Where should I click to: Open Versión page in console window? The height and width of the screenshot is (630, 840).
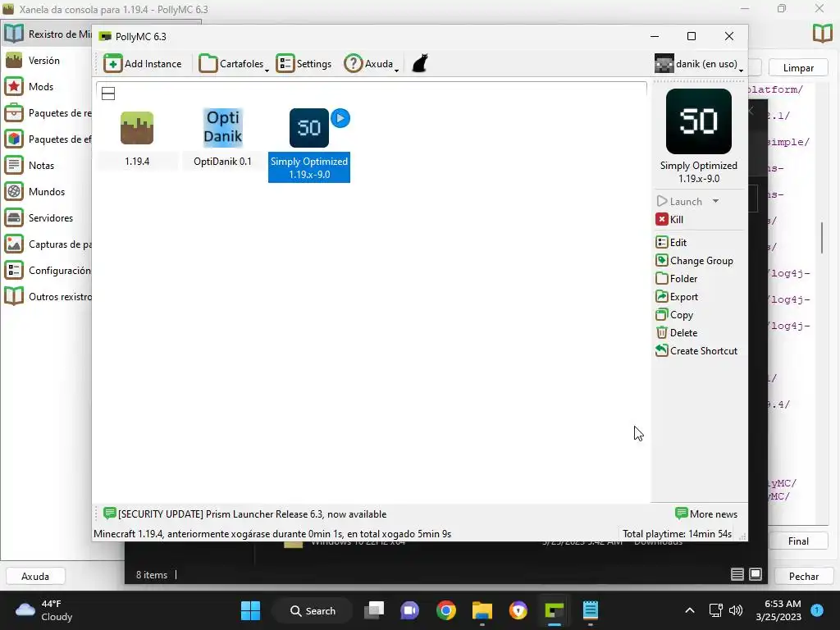47,61
